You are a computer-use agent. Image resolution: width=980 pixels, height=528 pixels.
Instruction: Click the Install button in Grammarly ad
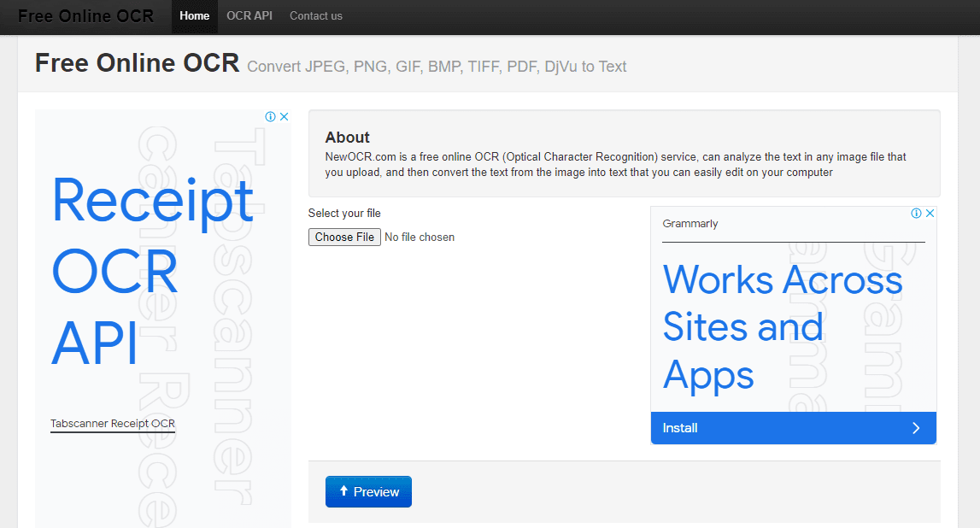793,428
